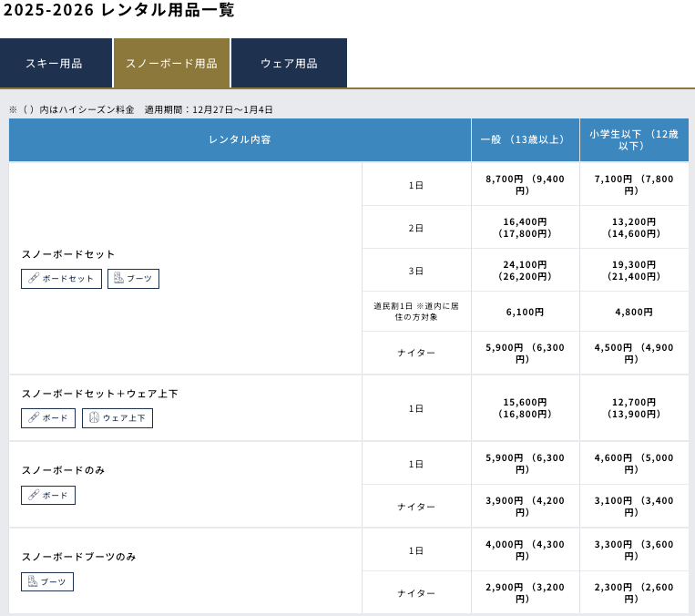The width and height of the screenshot is (695, 616).
Task: Click the 2日 duration cell
Action: pyautogui.click(x=416, y=228)
